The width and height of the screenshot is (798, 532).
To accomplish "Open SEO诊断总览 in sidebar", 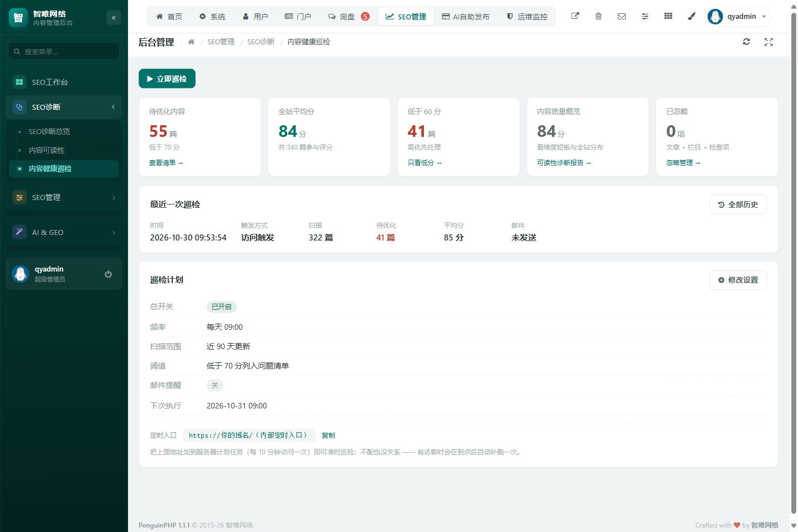I will [x=64, y=131].
